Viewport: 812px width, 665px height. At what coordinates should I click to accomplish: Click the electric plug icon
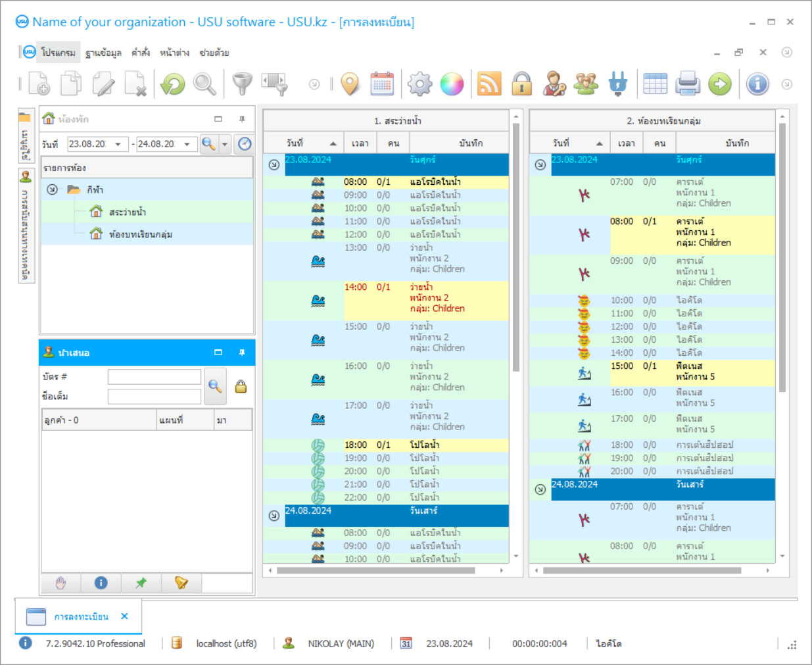(x=617, y=84)
